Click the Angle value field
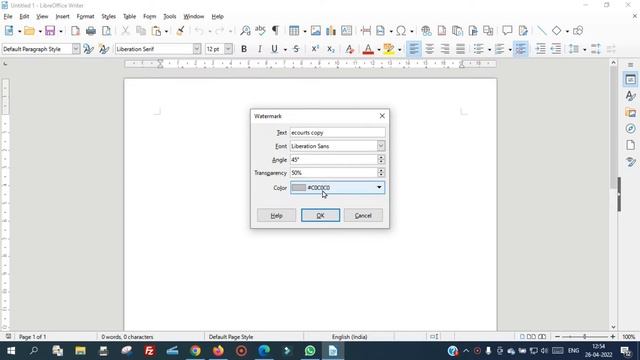The image size is (640, 360). (333, 160)
